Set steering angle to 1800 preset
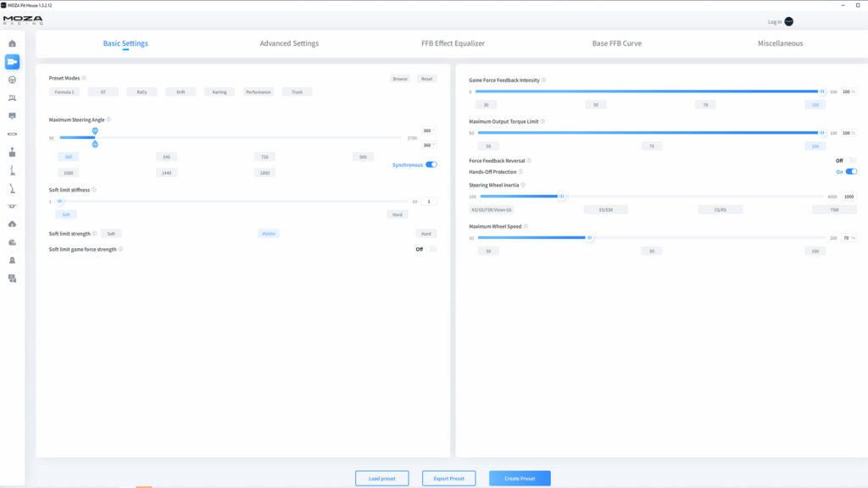The height and width of the screenshot is (488, 868). coord(264,173)
